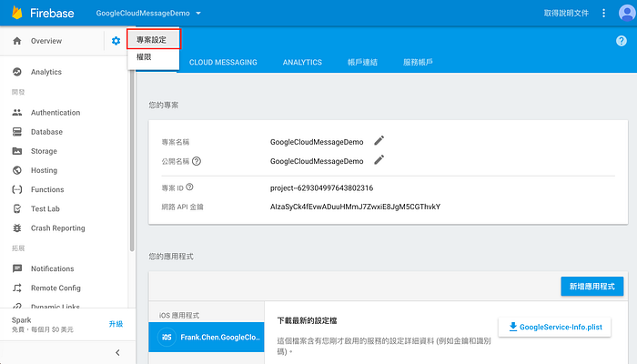
Task: Click the Storage folder image icon
Action: [x=17, y=151]
